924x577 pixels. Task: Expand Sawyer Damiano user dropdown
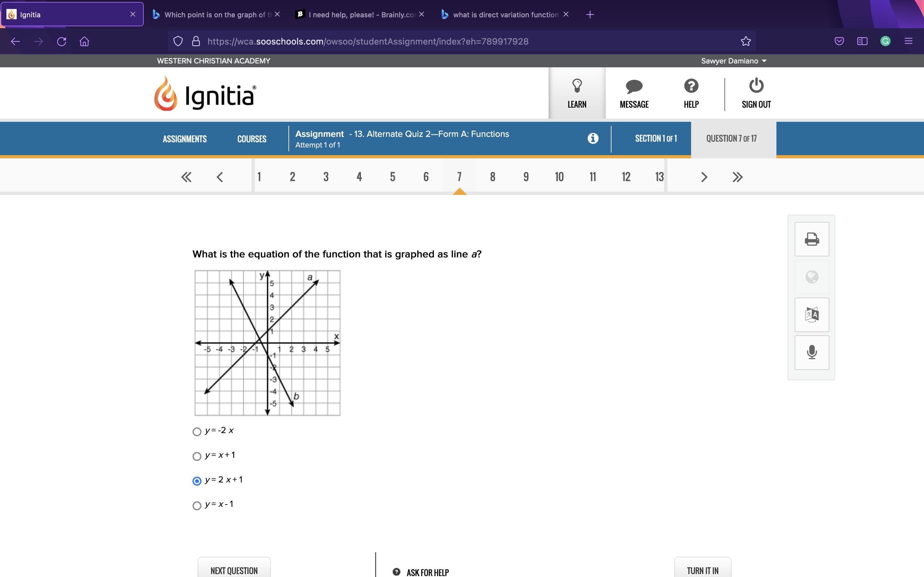coord(733,61)
